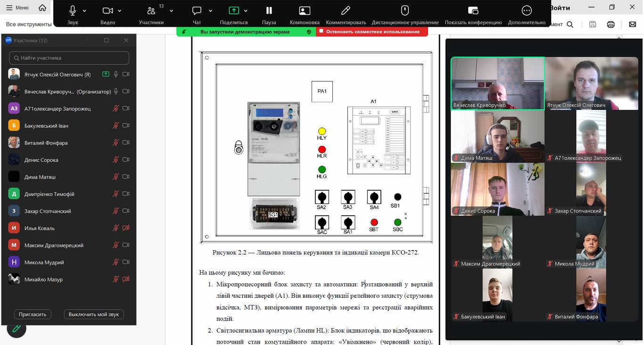Expand the video options arrow next to Видео
The image size is (644, 345).
[x=120, y=11]
